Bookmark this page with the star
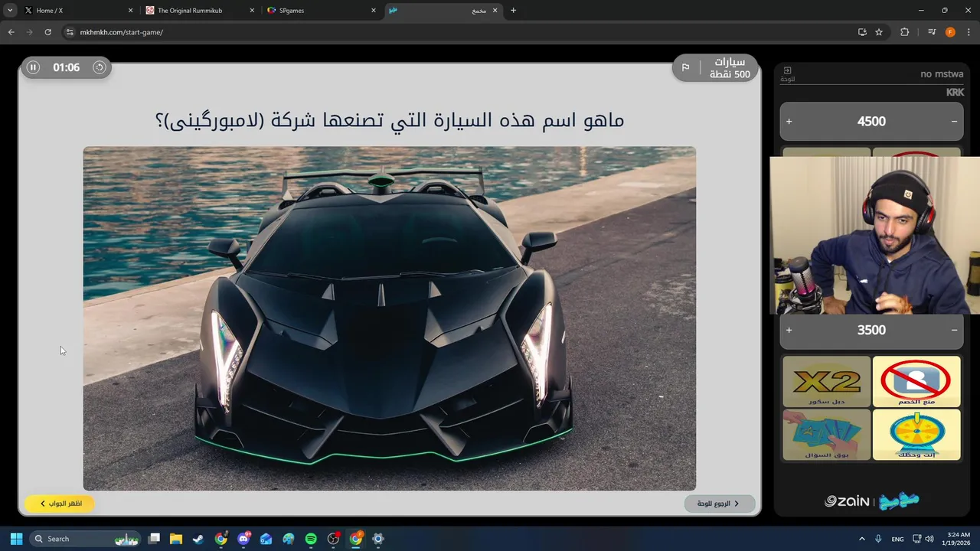This screenshot has height=551, width=980. pyautogui.click(x=879, y=32)
